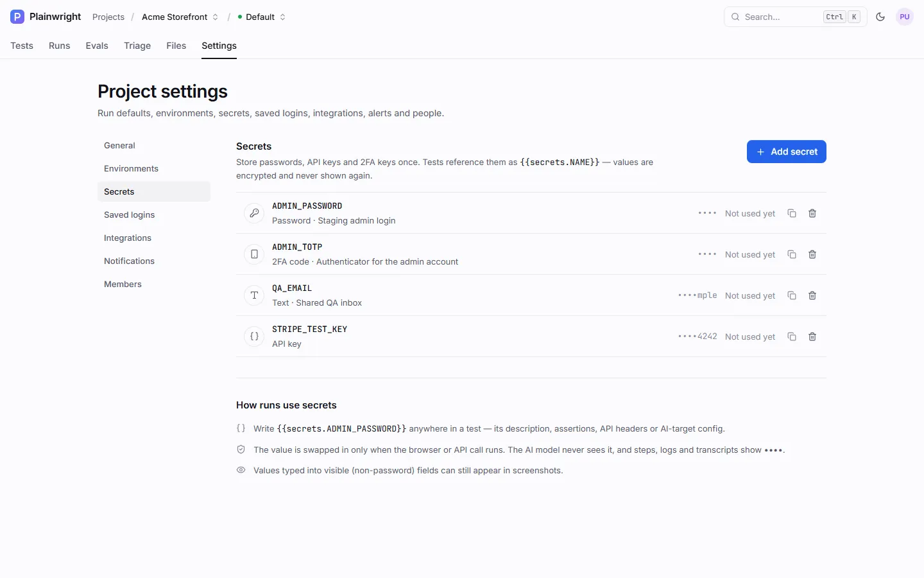Open Notifications settings section

coord(154,261)
